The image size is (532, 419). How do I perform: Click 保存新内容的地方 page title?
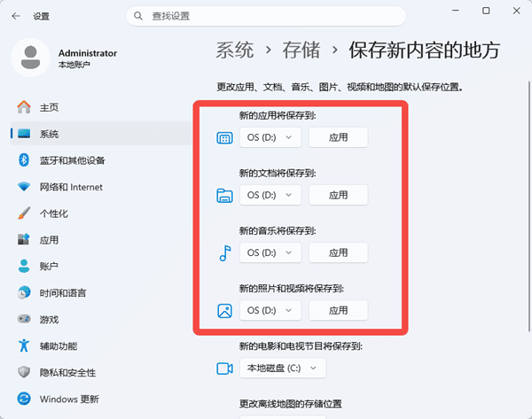425,50
